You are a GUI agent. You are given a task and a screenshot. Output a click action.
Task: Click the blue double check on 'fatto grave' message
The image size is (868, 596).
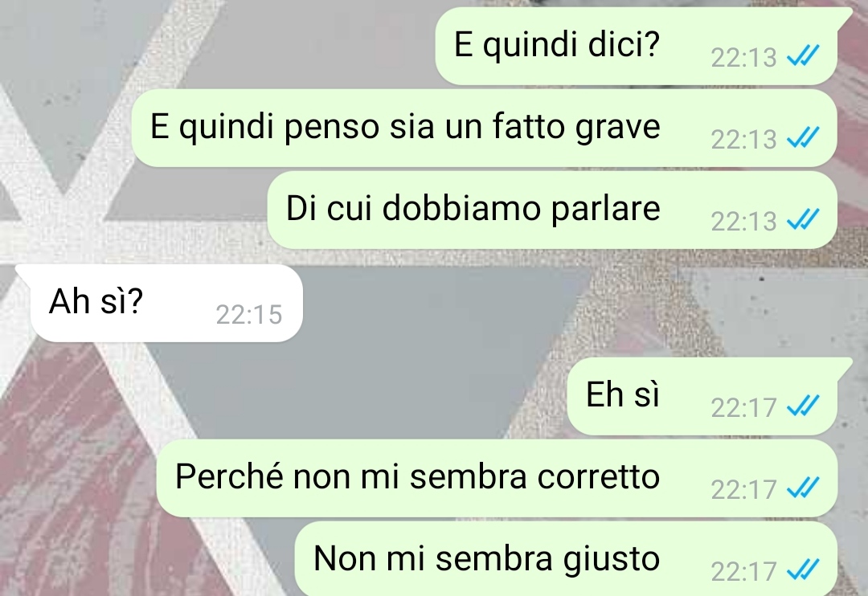(x=803, y=138)
